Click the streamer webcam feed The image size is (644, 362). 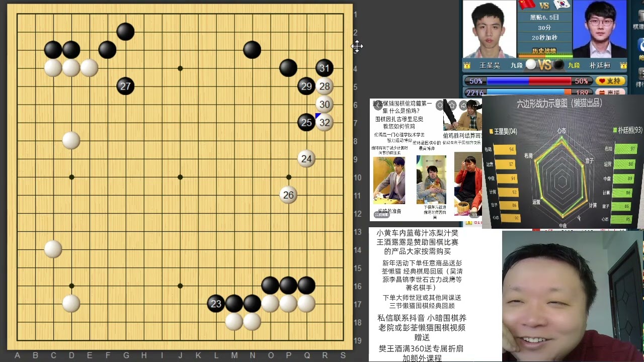tap(573, 296)
